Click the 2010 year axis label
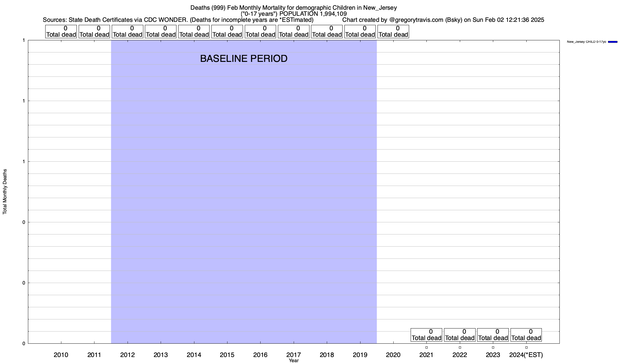The height and width of the screenshot is (364, 622). click(61, 355)
